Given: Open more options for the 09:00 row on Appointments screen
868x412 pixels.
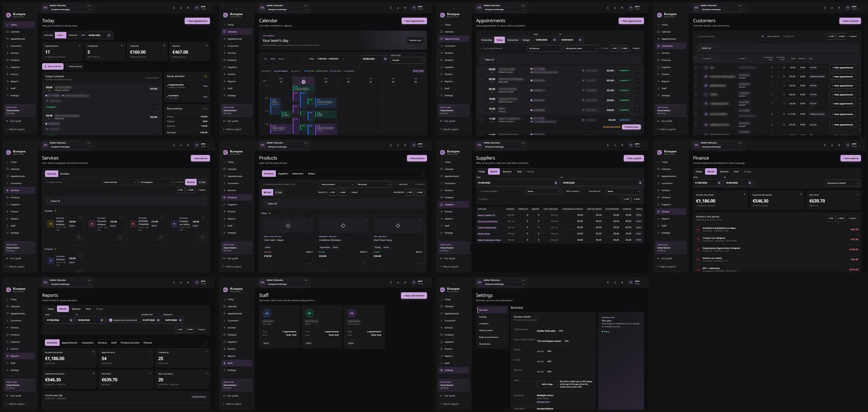Looking at the screenshot, I should (x=637, y=71).
